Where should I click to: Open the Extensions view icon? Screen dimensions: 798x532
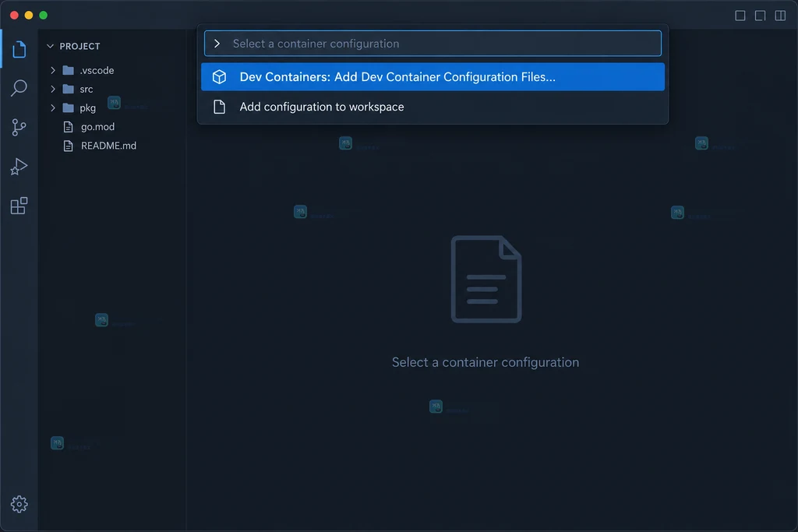point(19,206)
